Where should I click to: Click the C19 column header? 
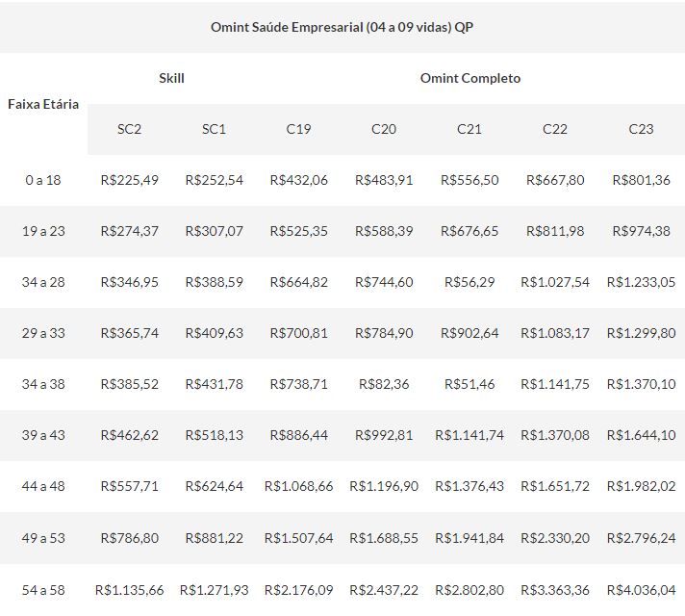coord(298,129)
